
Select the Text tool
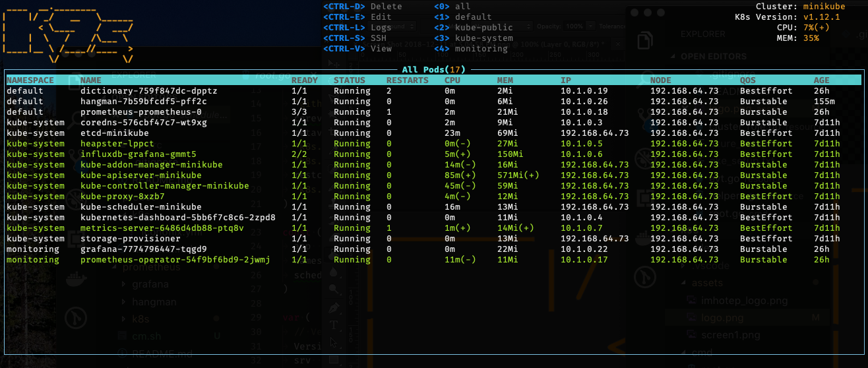pyautogui.click(x=334, y=324)
